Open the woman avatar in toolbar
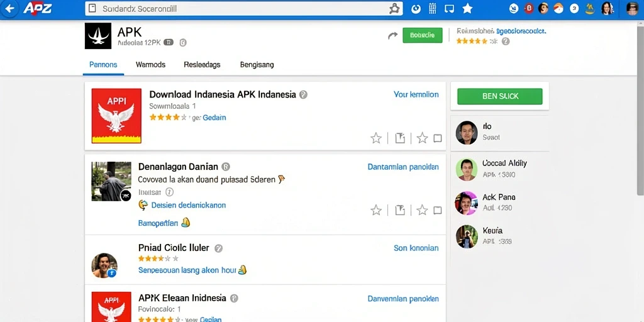 coord(607,9)
